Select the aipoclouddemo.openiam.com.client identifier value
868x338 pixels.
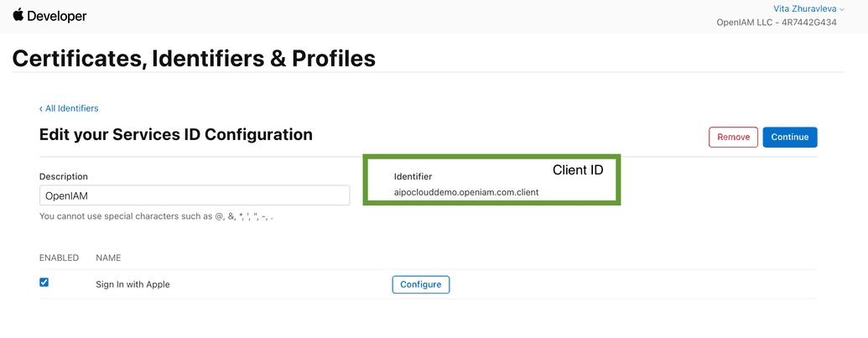point(466,193)
